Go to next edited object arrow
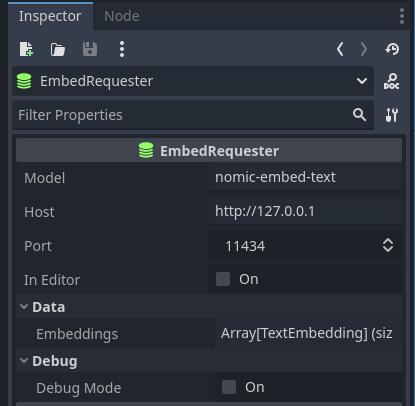The height and width of the screenshot is (406, 415). tap(364, 49)
